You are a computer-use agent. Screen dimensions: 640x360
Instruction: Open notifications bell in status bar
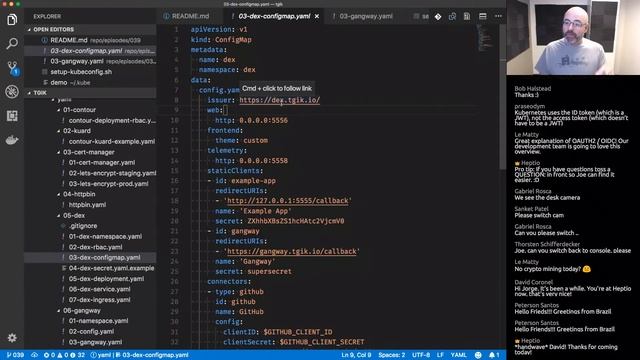(x=494, y=355)
